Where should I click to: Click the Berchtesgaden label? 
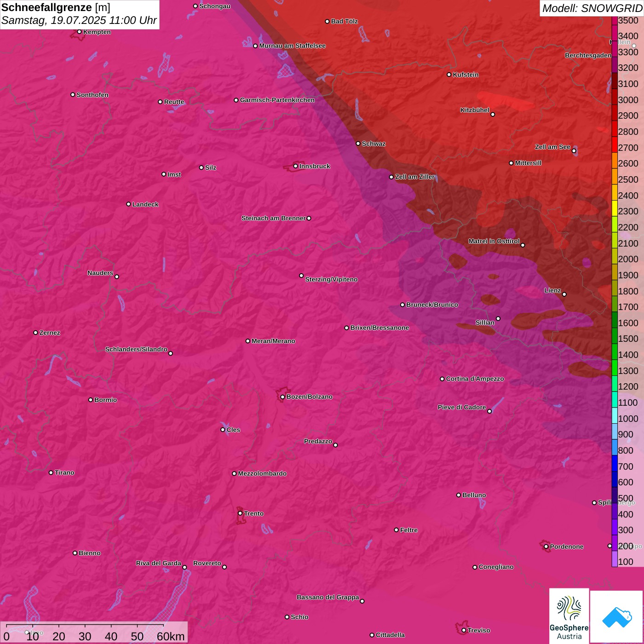[588, 55]
